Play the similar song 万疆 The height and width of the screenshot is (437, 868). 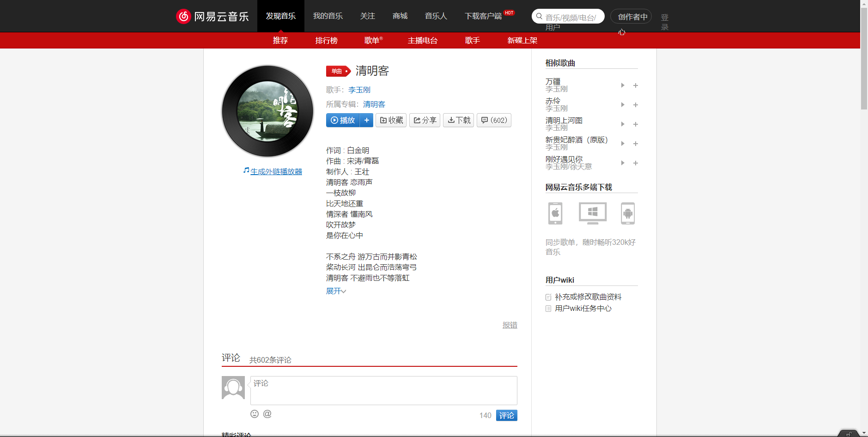coord(622,85)
